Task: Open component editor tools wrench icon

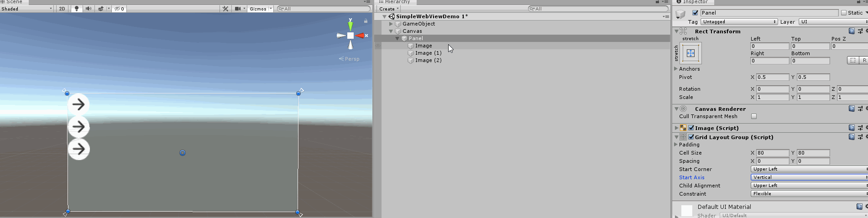Action: click(225, 9)
